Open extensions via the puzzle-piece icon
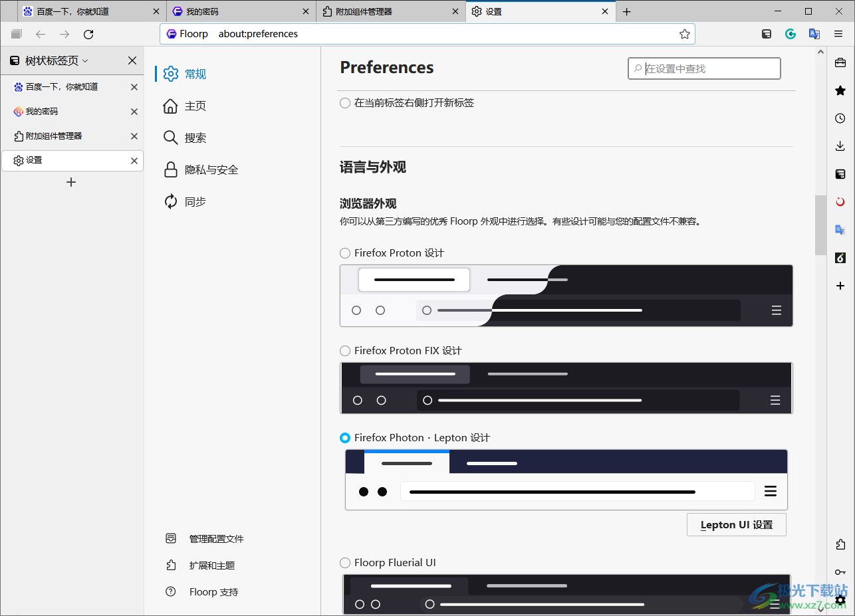The width and height of the screenshot is (855, 616). tap(840, 544)
